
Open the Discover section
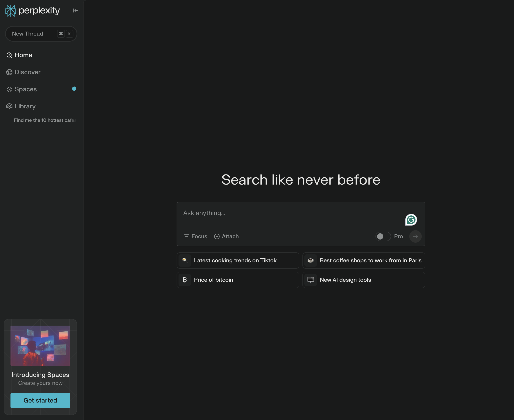click(x=27, y=72)
